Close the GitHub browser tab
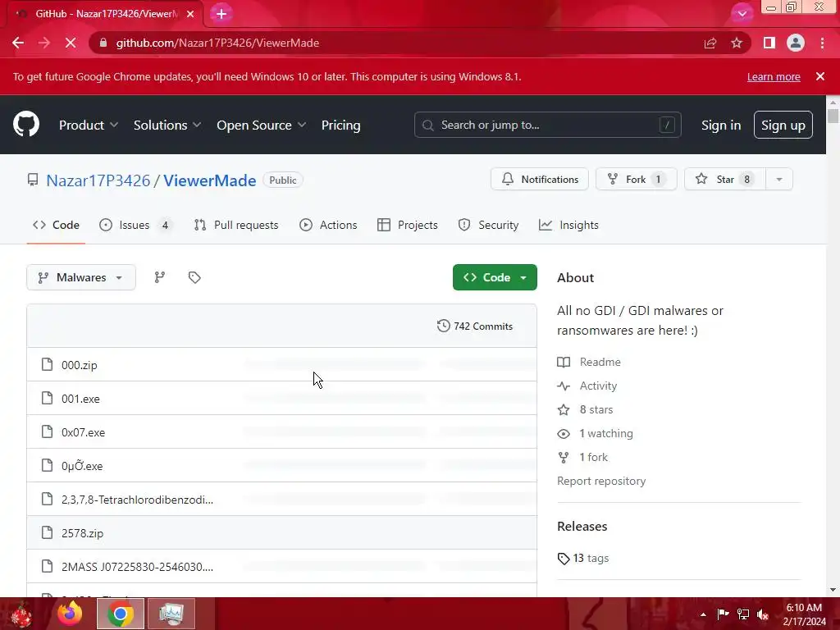840x630 pixels. (x=190, y=14)
